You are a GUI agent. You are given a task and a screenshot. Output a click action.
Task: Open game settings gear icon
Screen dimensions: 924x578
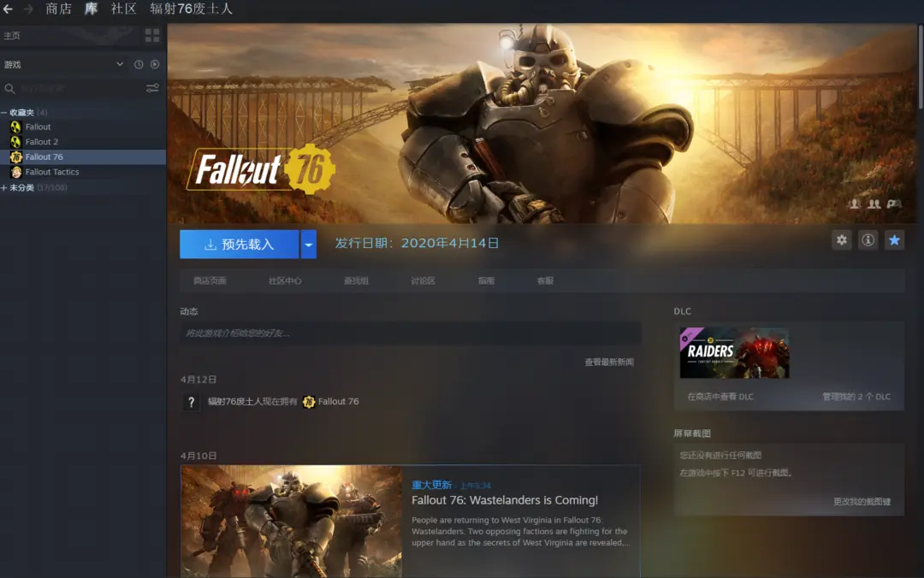842,239
